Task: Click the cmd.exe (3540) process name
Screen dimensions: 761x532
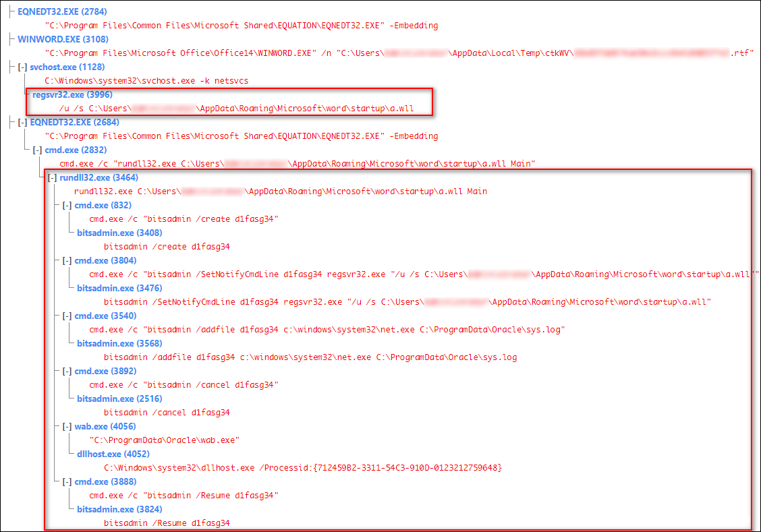Action: 105,316
